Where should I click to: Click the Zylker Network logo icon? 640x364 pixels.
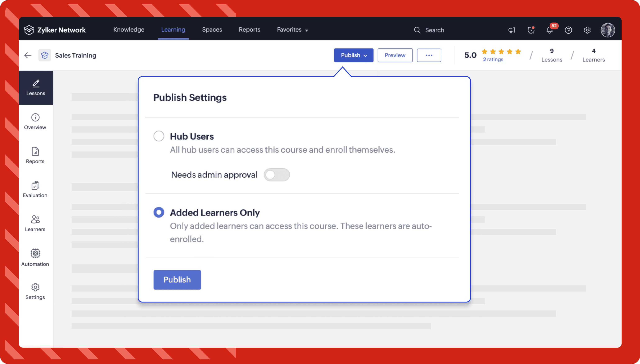click(29, 30)
